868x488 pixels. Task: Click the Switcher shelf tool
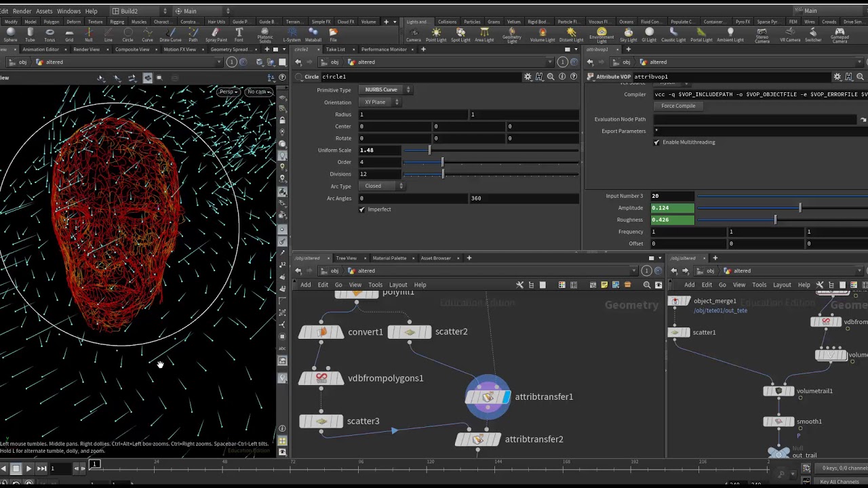813,35
